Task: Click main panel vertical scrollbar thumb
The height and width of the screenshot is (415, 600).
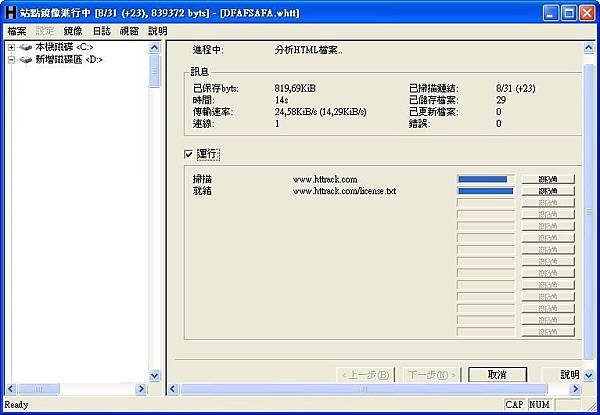Action: coord(589,211)
